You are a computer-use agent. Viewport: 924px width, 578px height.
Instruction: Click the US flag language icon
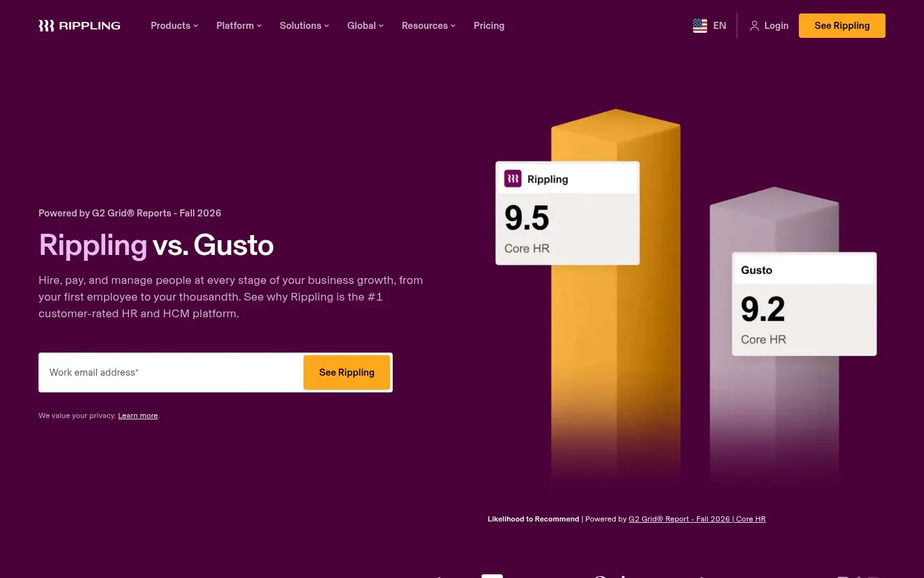click(700, 26)
